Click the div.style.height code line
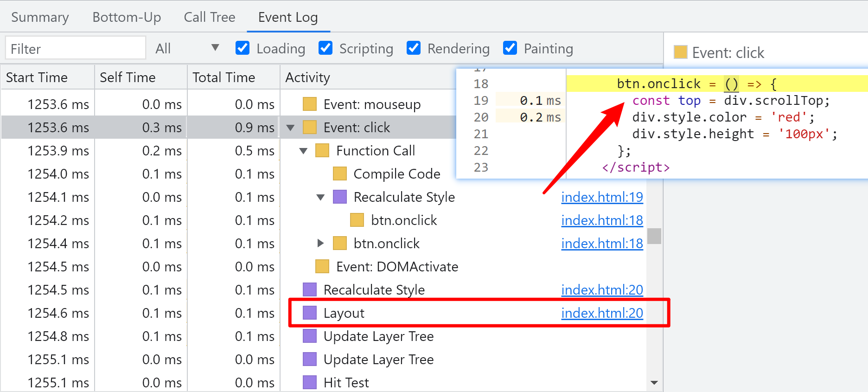Viewport: 868px width, 392px height. 734,134
